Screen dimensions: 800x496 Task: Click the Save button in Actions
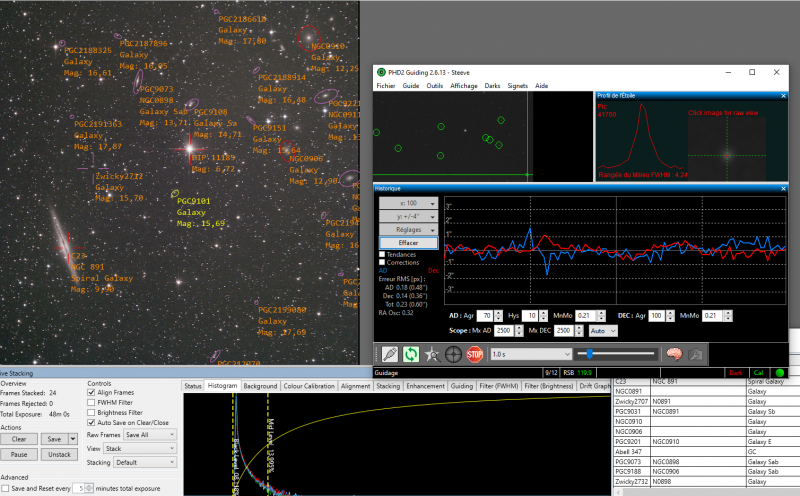click(54, 439)
